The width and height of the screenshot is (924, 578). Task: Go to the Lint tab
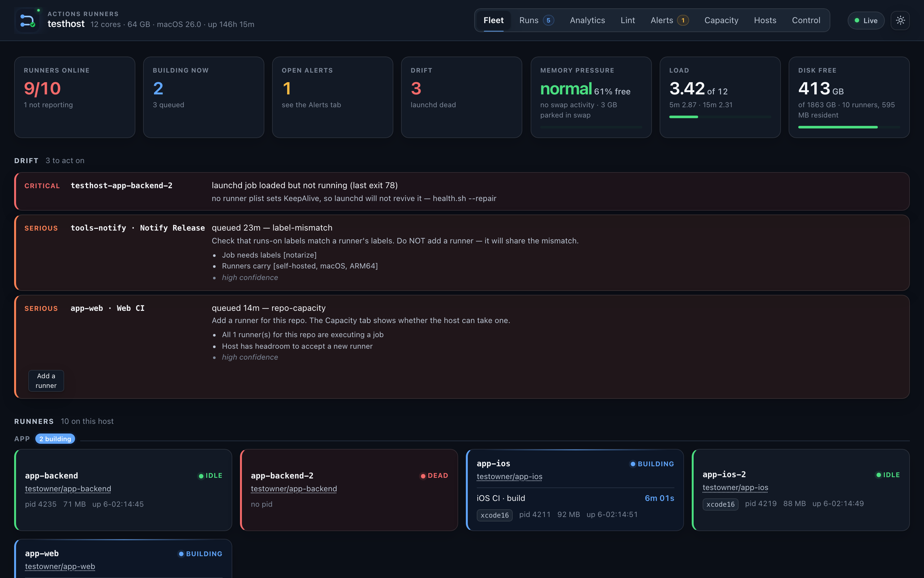tap(627, 20)
